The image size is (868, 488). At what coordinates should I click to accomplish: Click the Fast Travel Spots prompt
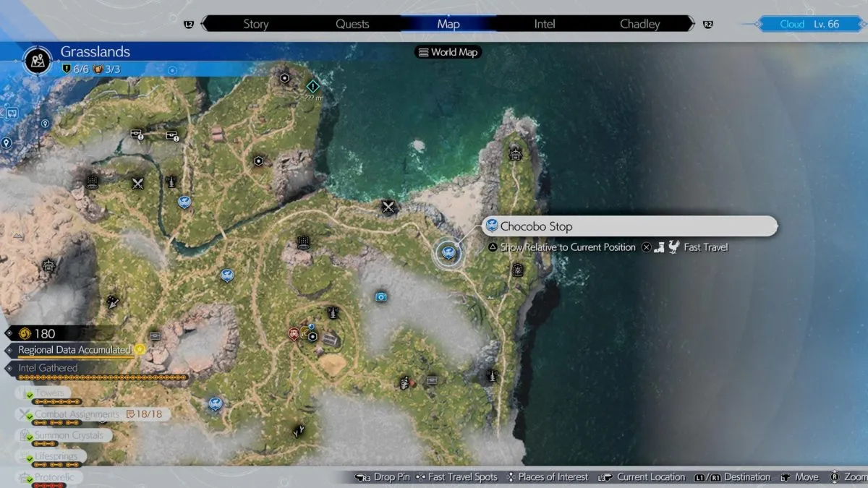click(456, 477)
